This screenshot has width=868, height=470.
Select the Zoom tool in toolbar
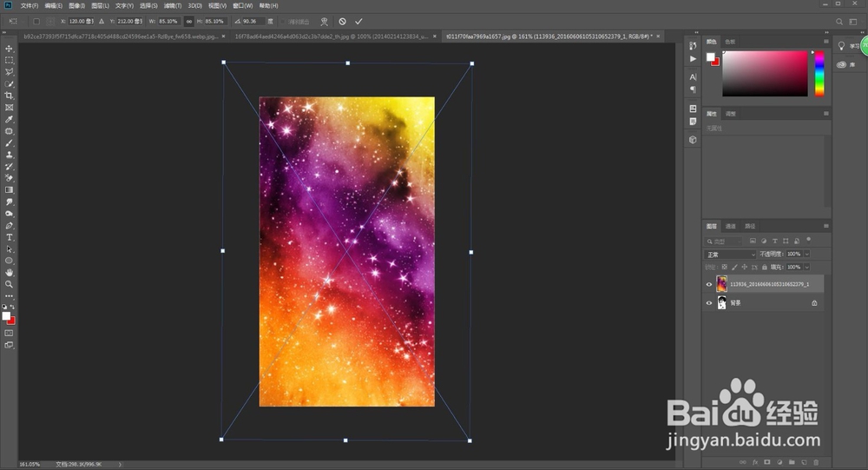pyautogui.click(x=9, y=284)
